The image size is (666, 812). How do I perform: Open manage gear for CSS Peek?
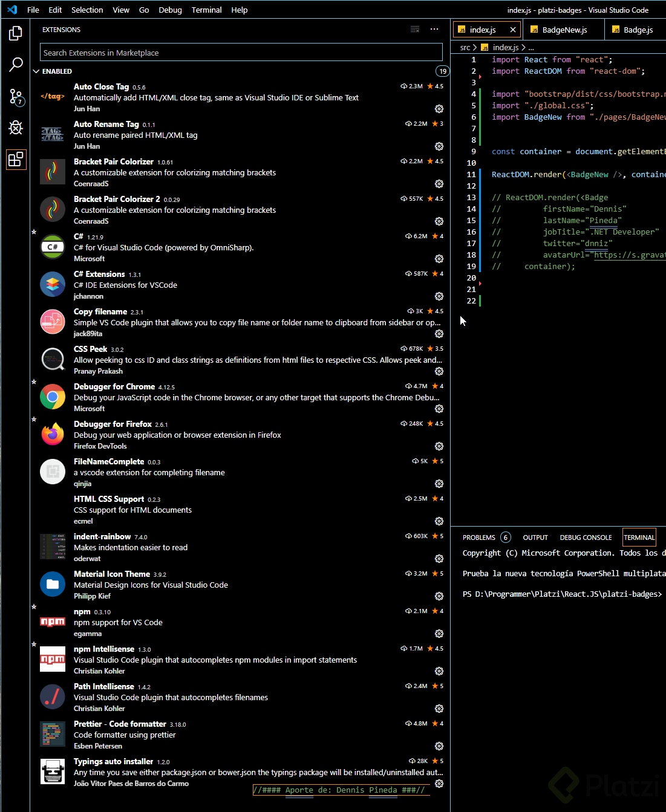point(439,371)
